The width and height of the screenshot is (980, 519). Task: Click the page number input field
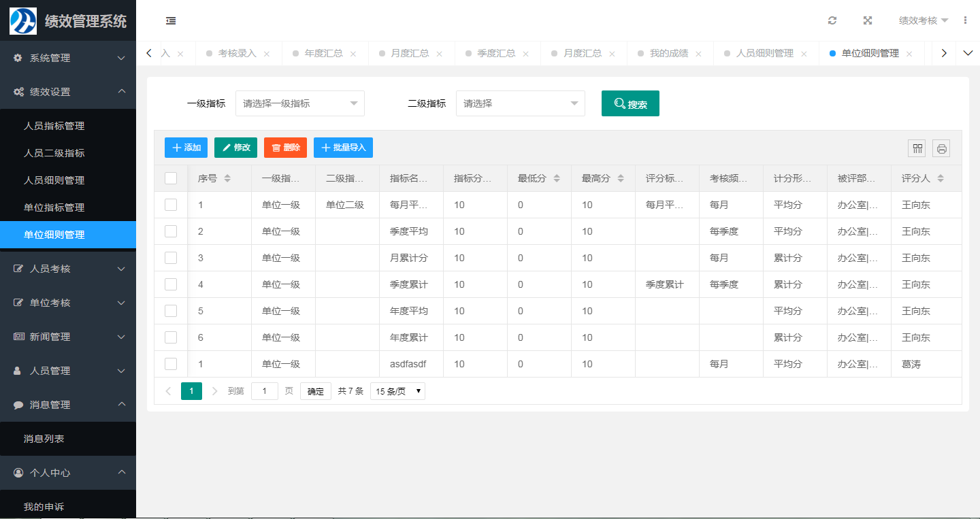264,391
